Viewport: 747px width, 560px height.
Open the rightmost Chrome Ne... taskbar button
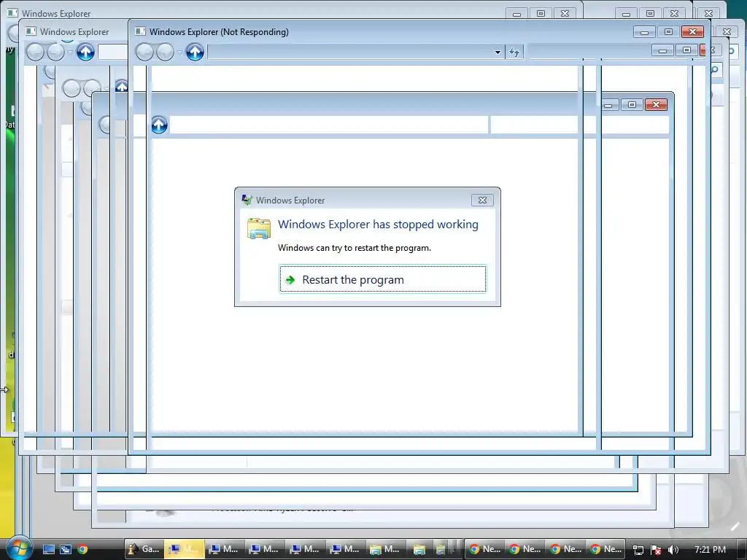(605, 549)
